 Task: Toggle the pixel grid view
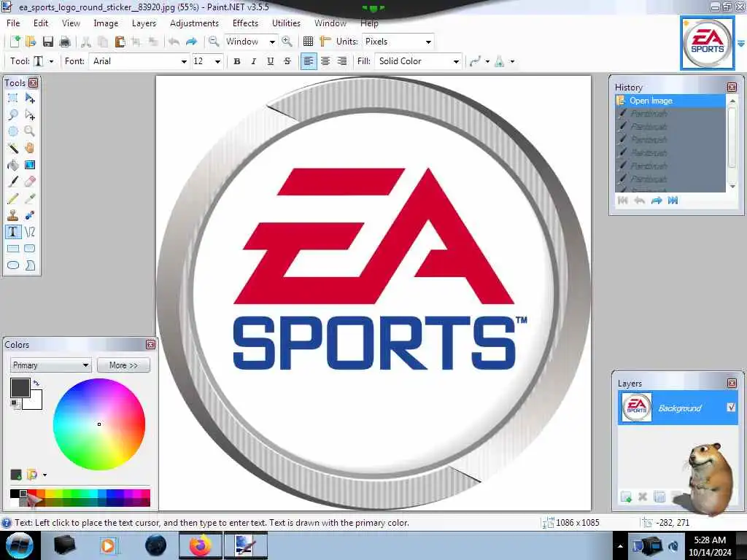point(309,42)
